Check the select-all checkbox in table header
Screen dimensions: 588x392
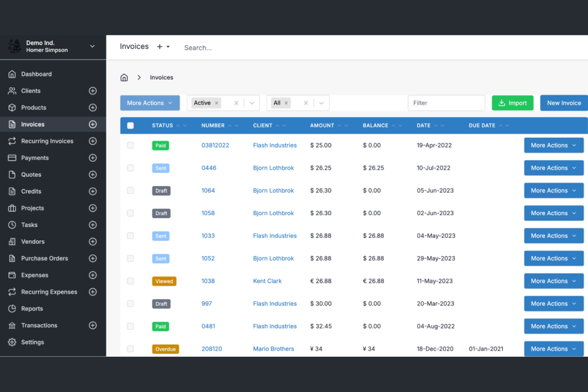click(130, 125)
